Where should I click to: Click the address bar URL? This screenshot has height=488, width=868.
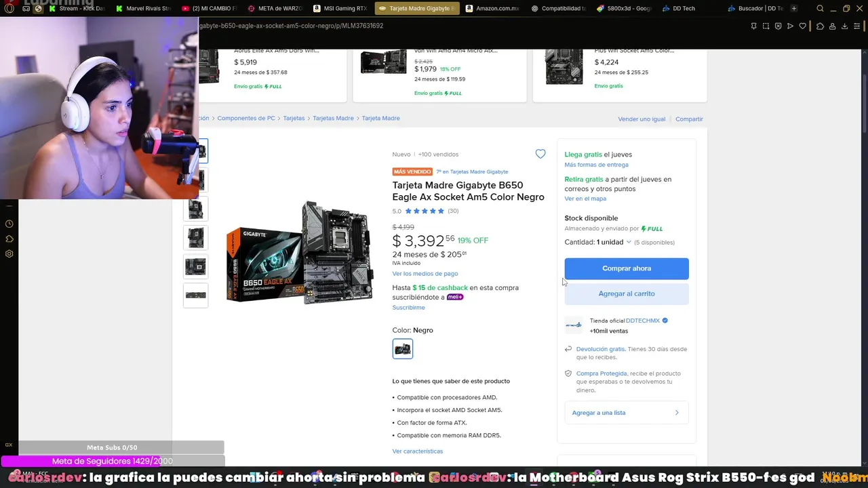(x=291, y=26)
